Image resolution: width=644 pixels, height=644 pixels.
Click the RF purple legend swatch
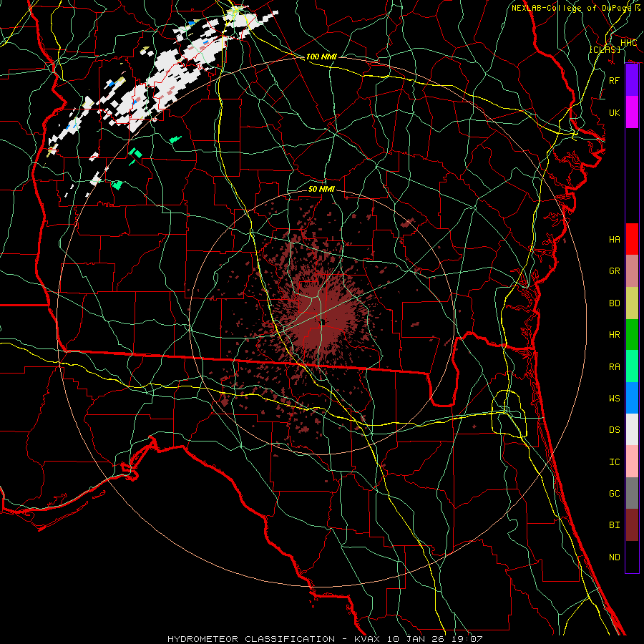pyautogui.click(x=632, y=80)
